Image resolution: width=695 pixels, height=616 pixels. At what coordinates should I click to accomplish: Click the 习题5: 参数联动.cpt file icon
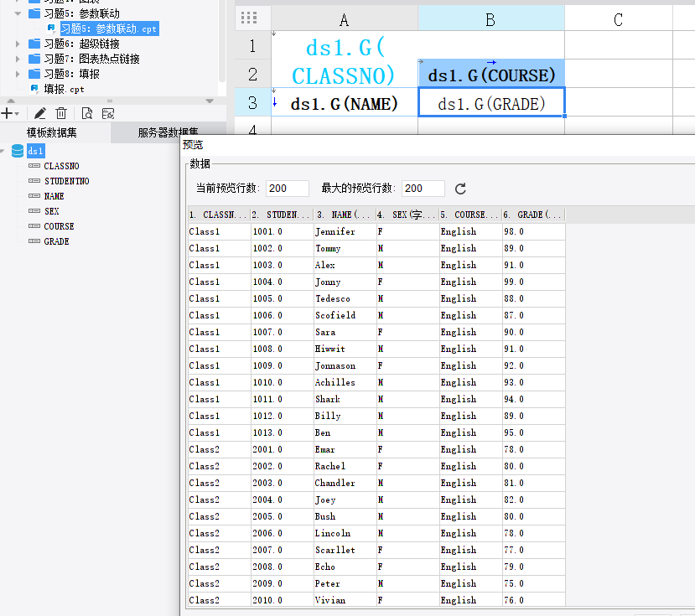[51, 28]
